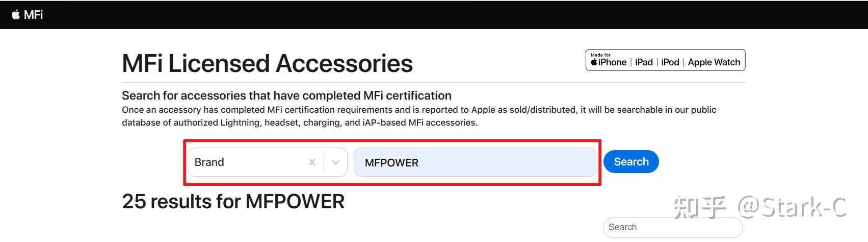Click the Apple logo in the top bar

16,15
